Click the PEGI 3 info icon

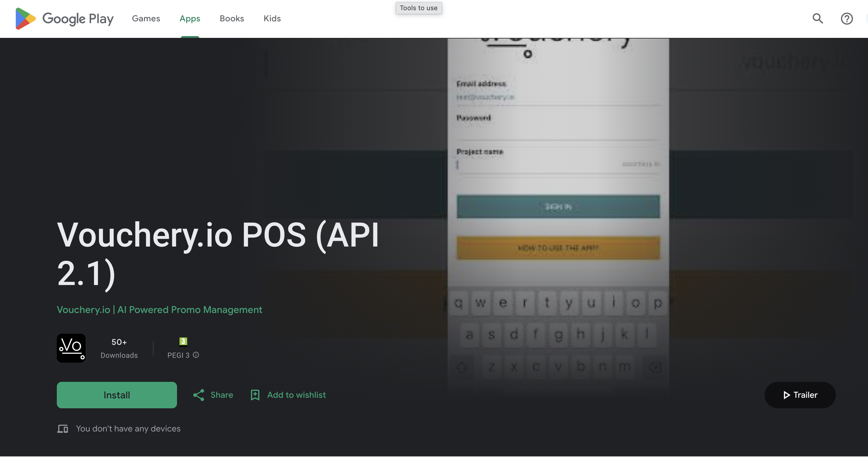point(196,355)
